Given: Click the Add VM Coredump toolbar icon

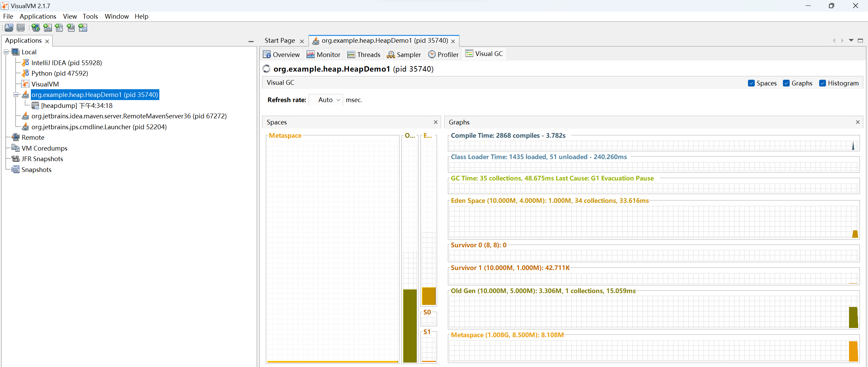Looking at the screenshot, I should [x=59, y=28].
